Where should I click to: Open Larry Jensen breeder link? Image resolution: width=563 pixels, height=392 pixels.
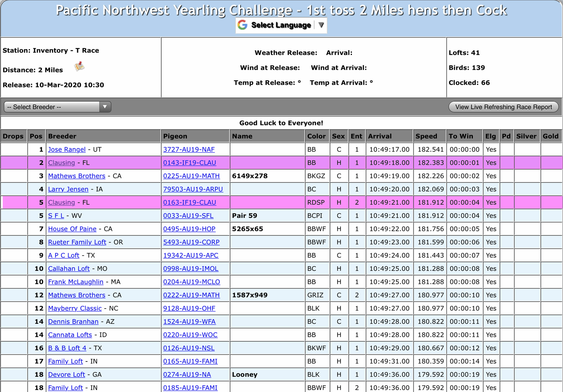point(68,189)
